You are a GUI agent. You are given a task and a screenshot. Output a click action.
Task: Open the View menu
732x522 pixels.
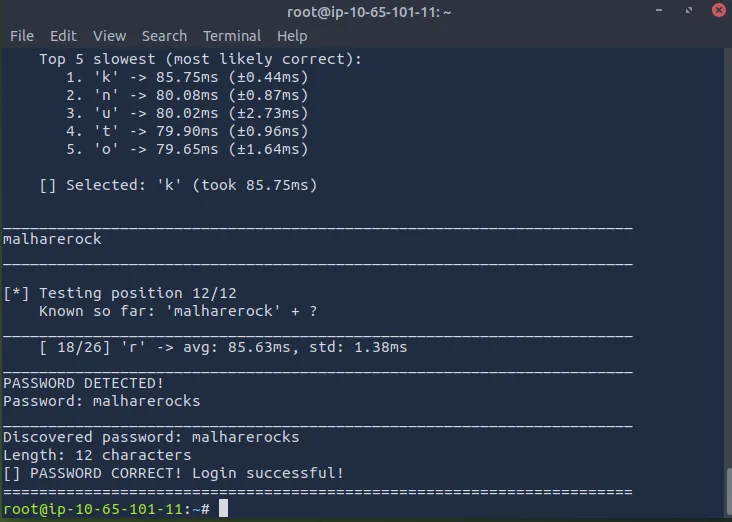(109, 36)
